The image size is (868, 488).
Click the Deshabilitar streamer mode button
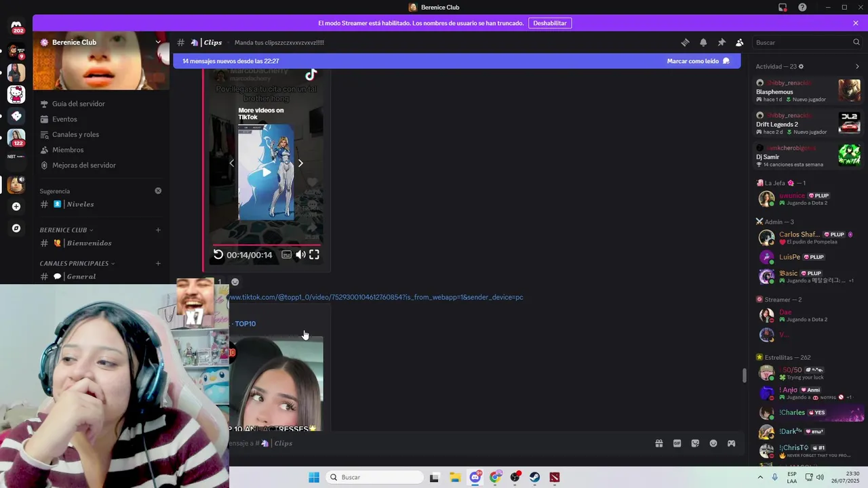pyautogui.click(x=550, y=23)
